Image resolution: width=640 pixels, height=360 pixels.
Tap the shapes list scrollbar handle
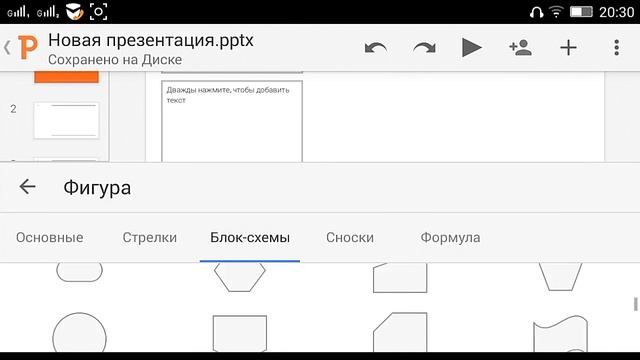pyautogui.click(x=635, y=304)
